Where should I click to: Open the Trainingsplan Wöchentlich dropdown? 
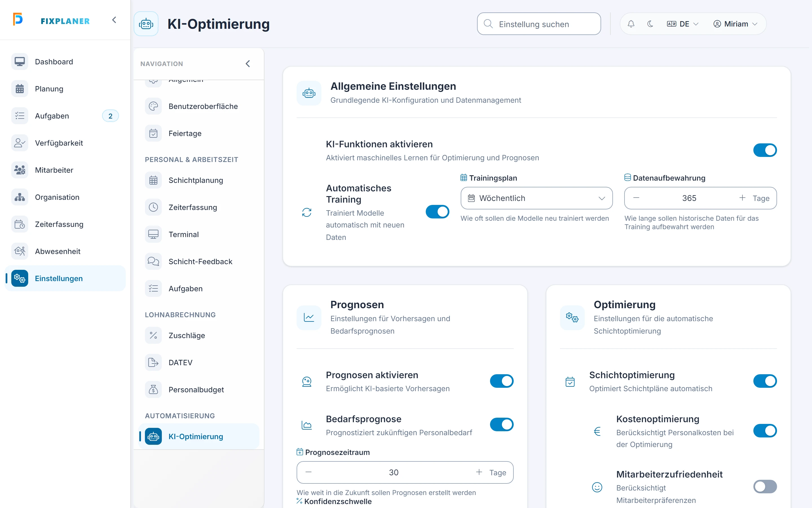pyautogui.click(x=536, y=198)
